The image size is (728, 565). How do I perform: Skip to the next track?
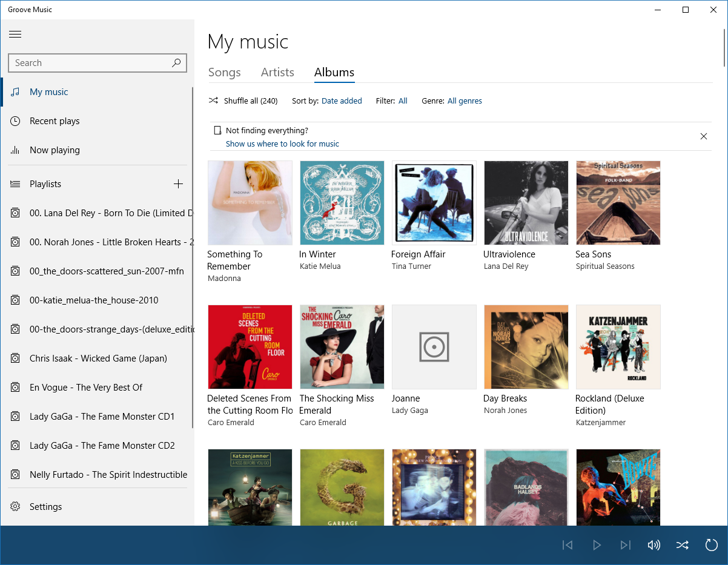tap(626, 545)
